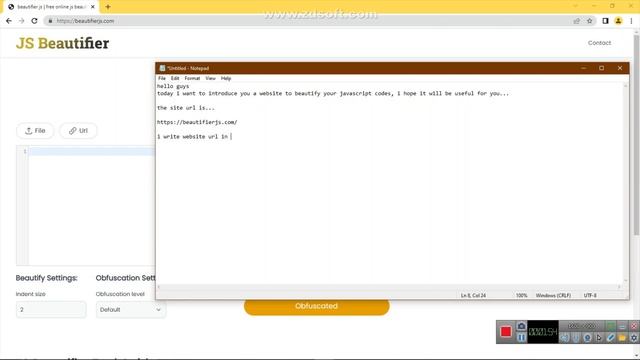Take a snapshot with the recorder camera icon
This screenshot has height=360, width=640.
click(521, 326)
